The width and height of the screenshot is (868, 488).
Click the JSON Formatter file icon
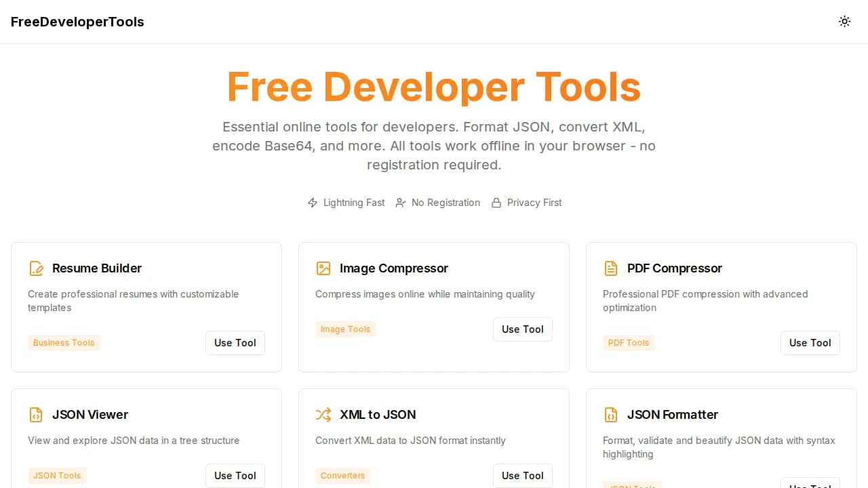tap(611, 415)
